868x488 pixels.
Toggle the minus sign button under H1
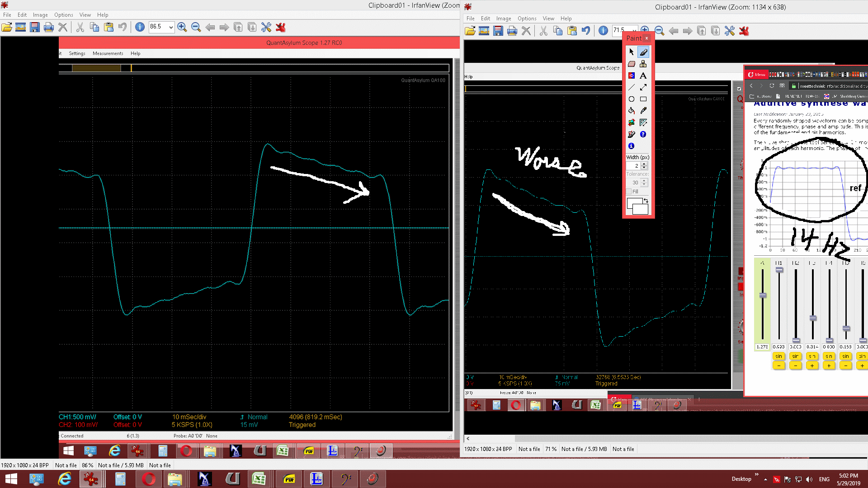pyautogui.click(x=779, y=366)
